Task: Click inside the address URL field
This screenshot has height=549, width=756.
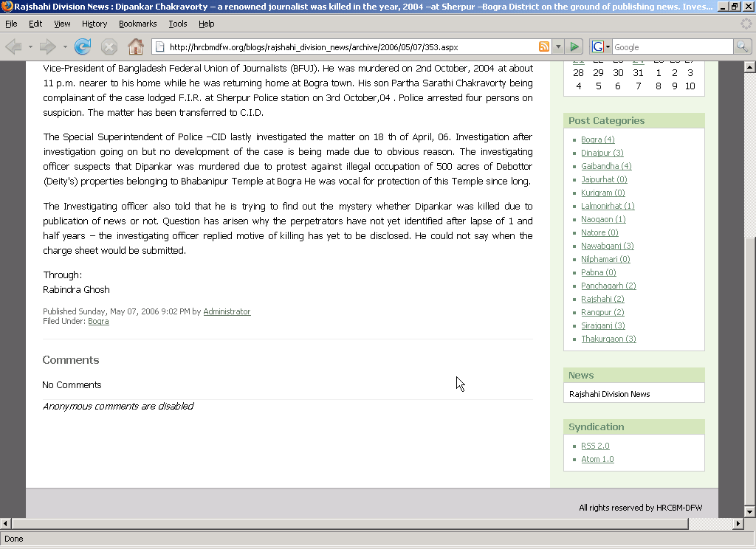Action: tap(352, 46)
